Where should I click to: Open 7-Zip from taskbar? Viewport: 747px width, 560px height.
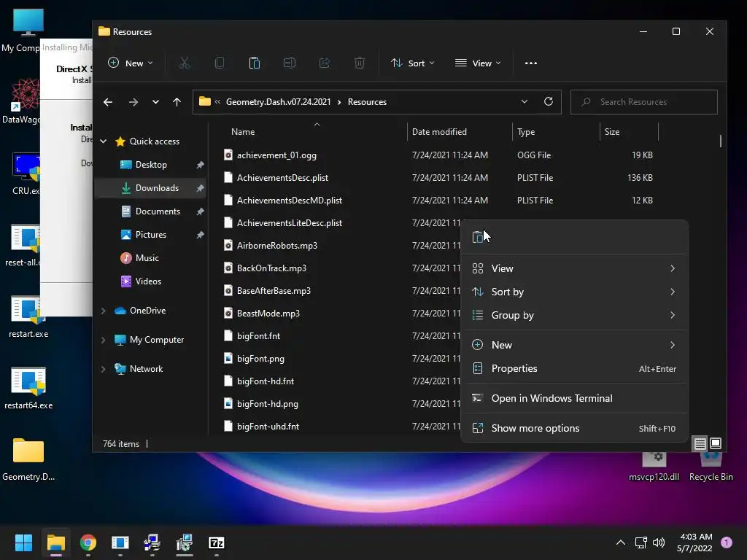tap(216, 542)
